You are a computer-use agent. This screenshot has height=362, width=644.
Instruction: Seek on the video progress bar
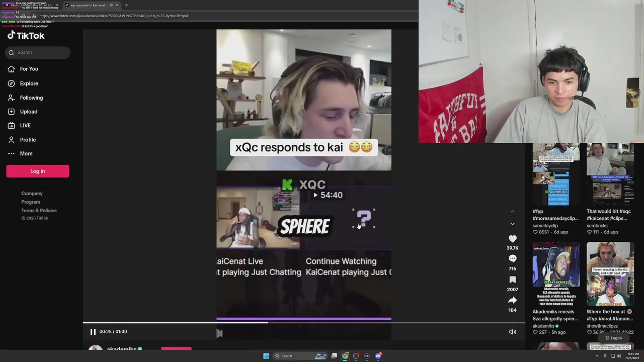[x=304, y=323]
